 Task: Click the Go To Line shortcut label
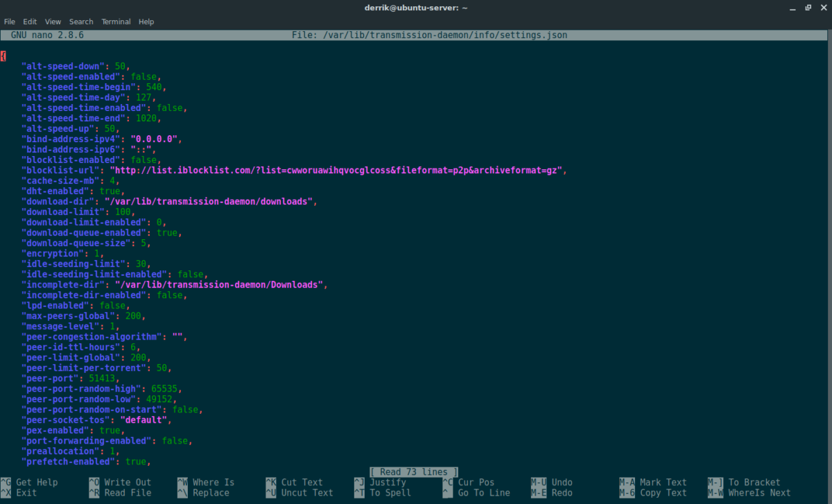click(x=484, y=493)
